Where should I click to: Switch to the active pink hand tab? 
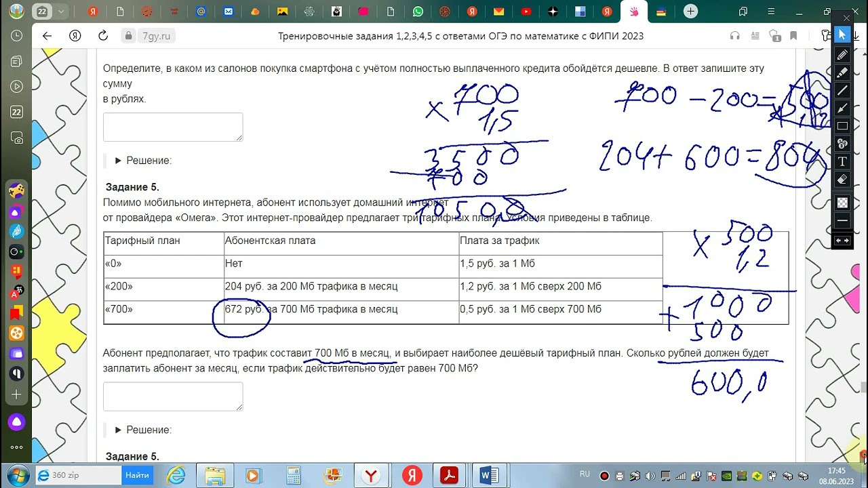[634, 12]
